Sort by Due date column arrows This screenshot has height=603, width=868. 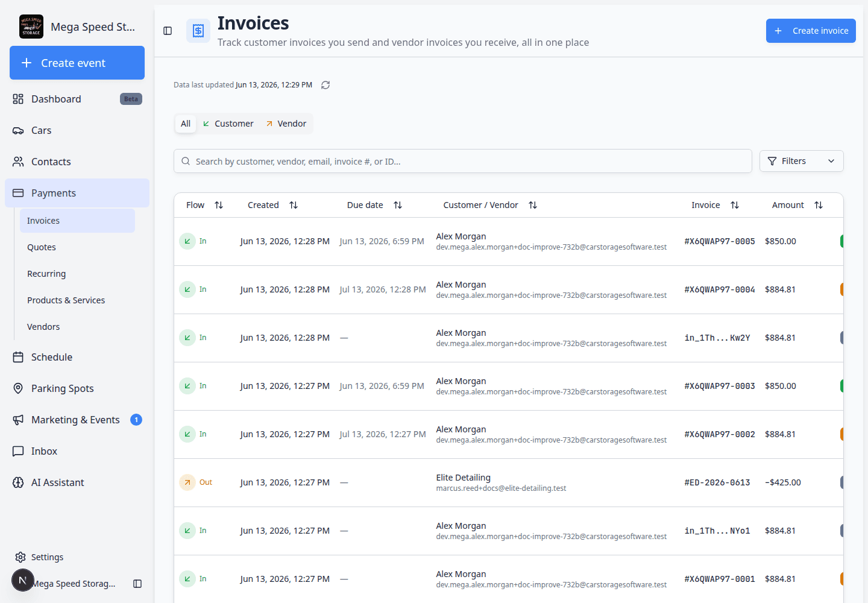pyautogui.click(x=398, y=205)
